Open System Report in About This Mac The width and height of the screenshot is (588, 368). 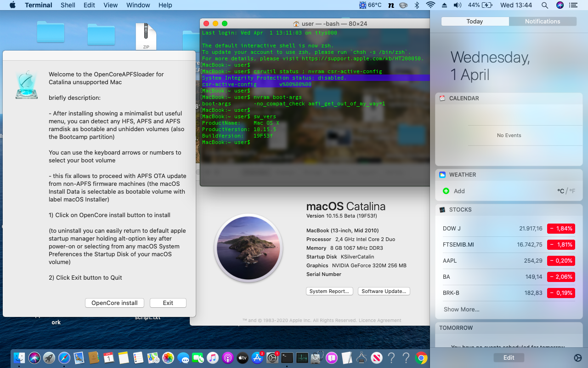pos(329,291)
